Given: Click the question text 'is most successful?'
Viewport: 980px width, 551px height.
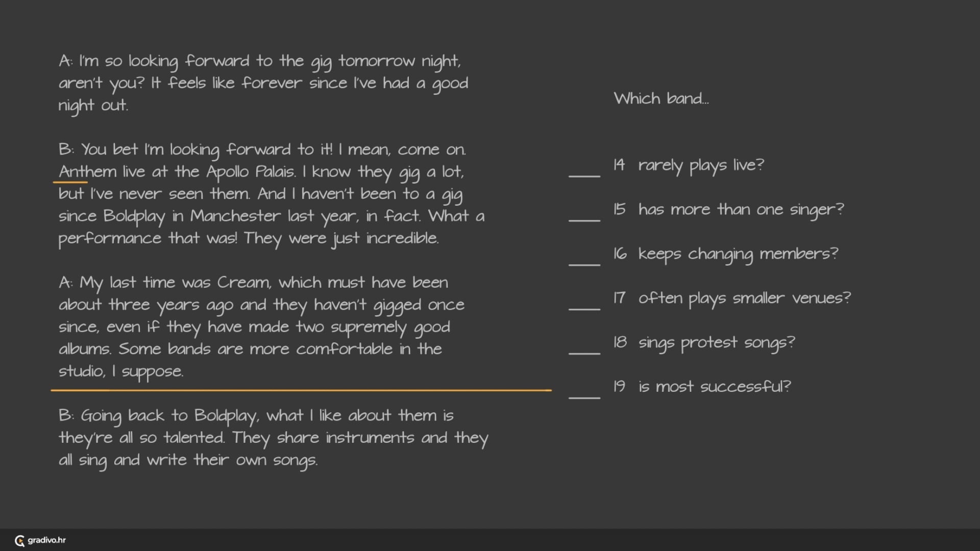Looking at the screenshot, I should [x=714, y=387].
